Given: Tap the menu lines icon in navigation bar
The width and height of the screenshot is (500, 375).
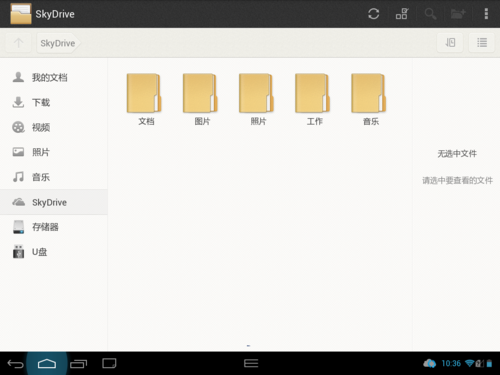Looking at the screenshot, I should click(251, 363).
